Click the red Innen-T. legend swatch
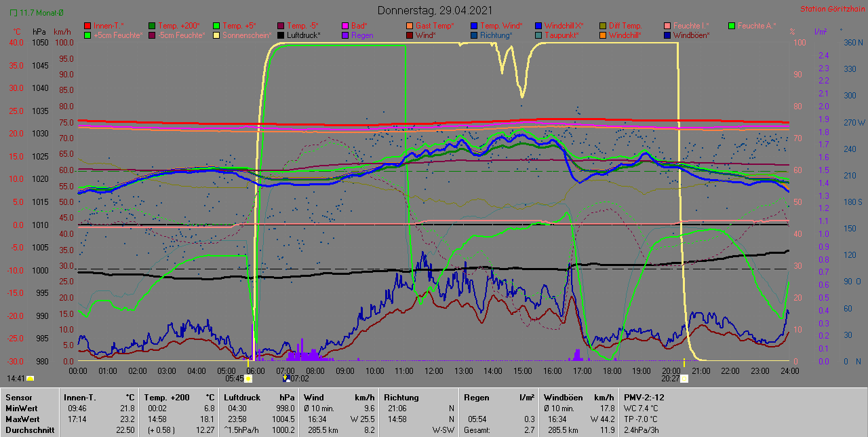 pyautogui.click(x=87, y=26)
